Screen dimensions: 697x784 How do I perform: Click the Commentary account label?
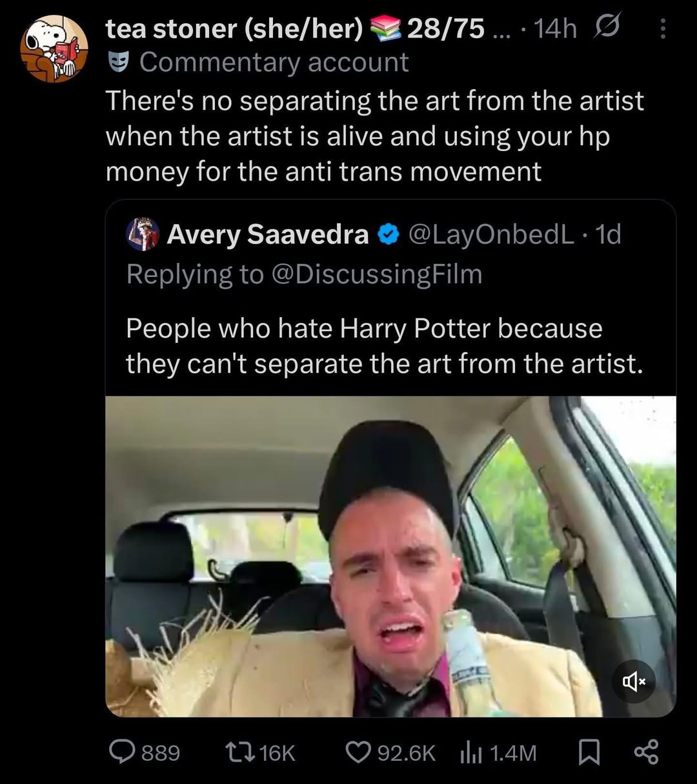(274, 63)
